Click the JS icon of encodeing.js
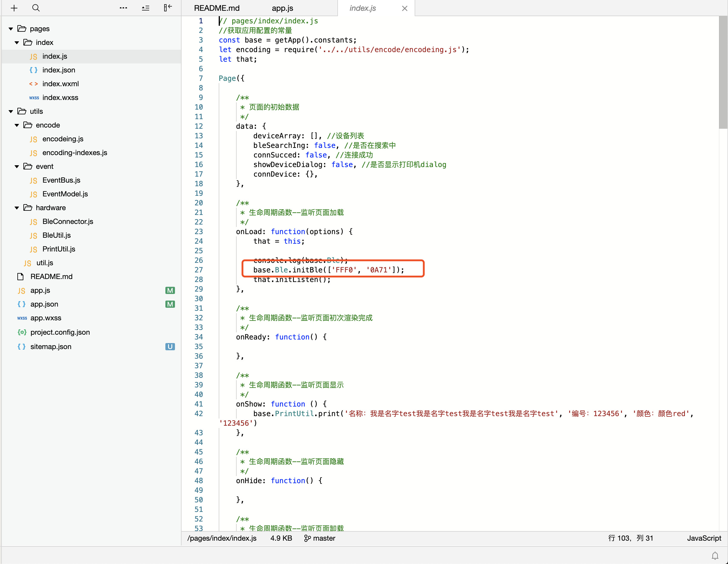 tap(33, 139)
